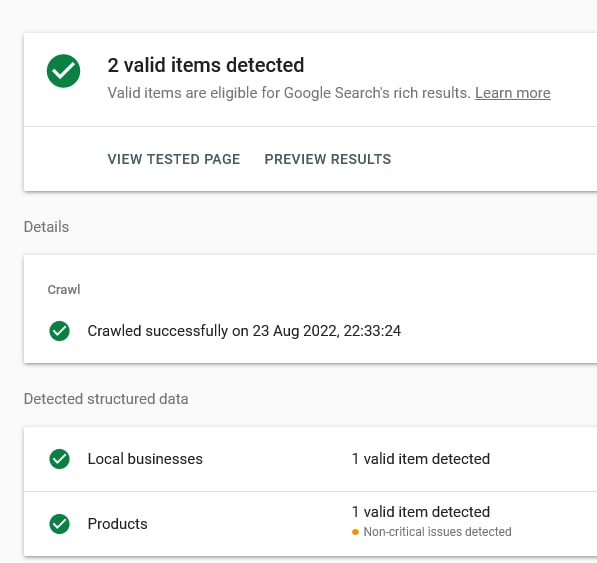Image resolution: width=597 pixels, height=563 pixels.
Task: Click 'Non-critical issues detected' text
Action: (437, 532)
